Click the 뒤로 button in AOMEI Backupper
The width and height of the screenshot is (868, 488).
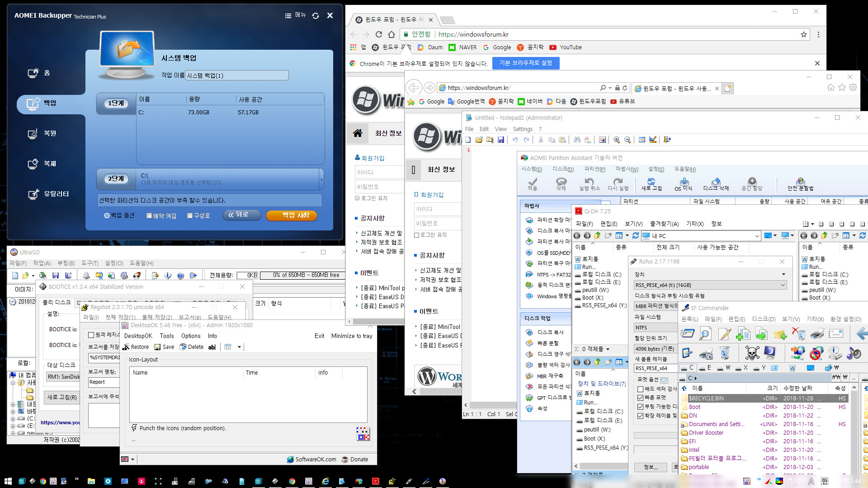point(241,215)
